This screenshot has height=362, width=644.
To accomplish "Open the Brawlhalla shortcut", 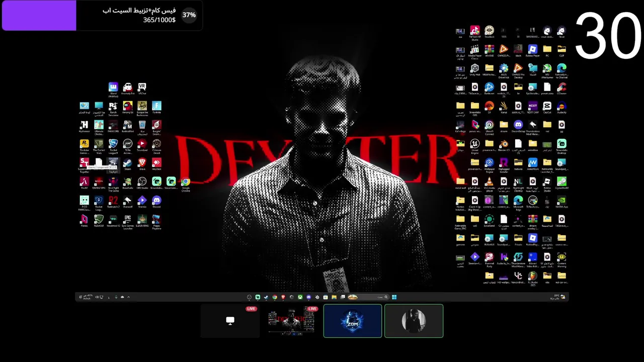I will click(128, 184).
